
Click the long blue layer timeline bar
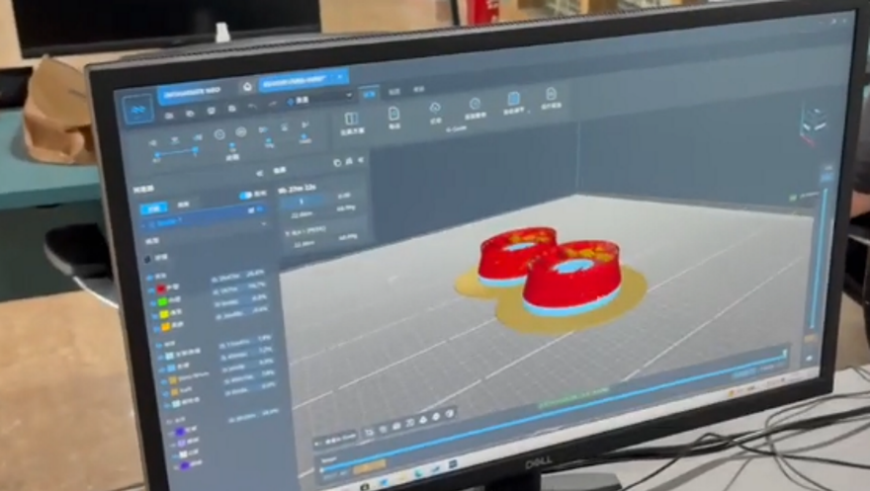(x=555, y=411)
